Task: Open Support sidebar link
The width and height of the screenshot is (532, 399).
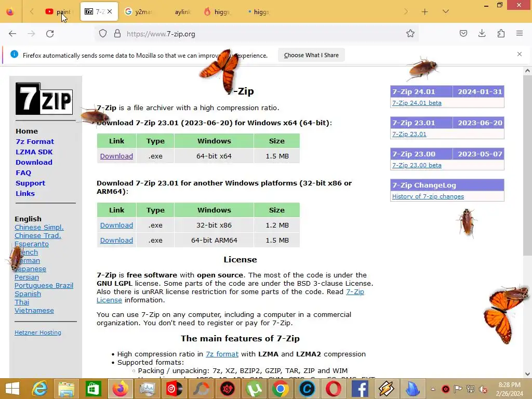Action: pos(30,183)
